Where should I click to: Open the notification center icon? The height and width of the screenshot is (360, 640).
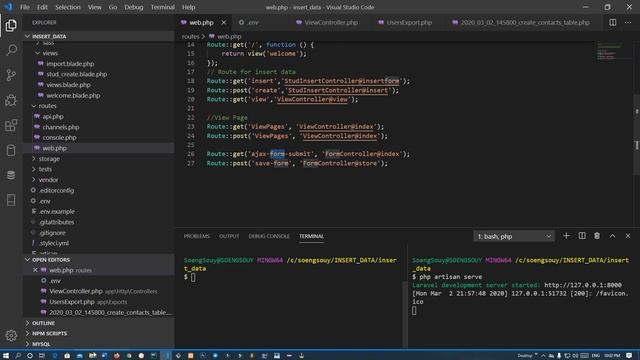(x=629, y=356)
